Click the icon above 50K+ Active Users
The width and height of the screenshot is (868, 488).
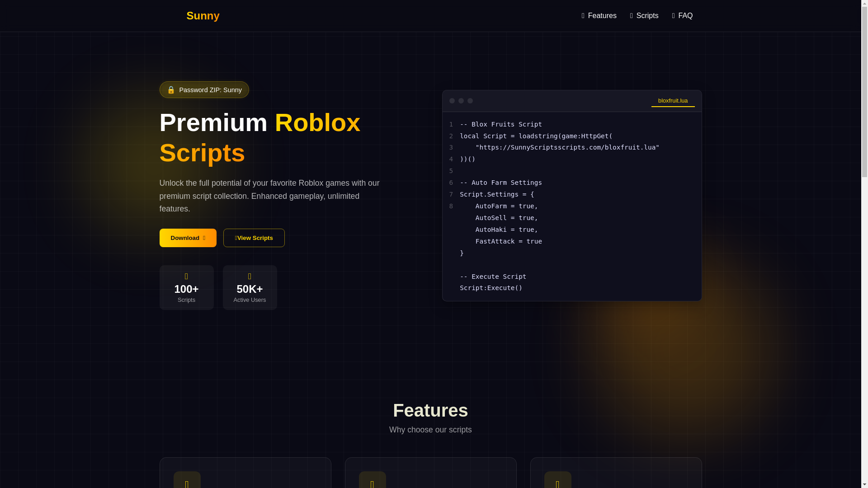[250, 277]
